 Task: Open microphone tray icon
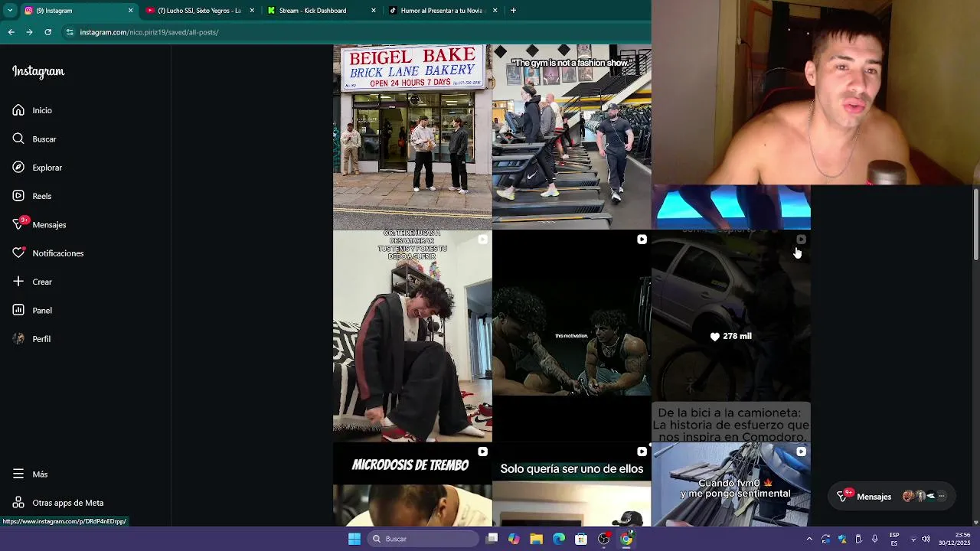coord(874,539)
